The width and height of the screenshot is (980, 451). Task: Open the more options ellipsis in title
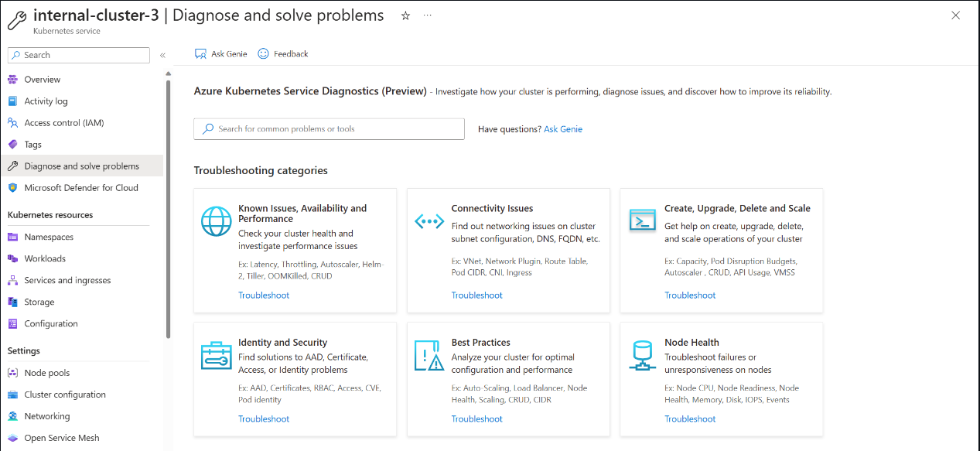coord(428,15)
